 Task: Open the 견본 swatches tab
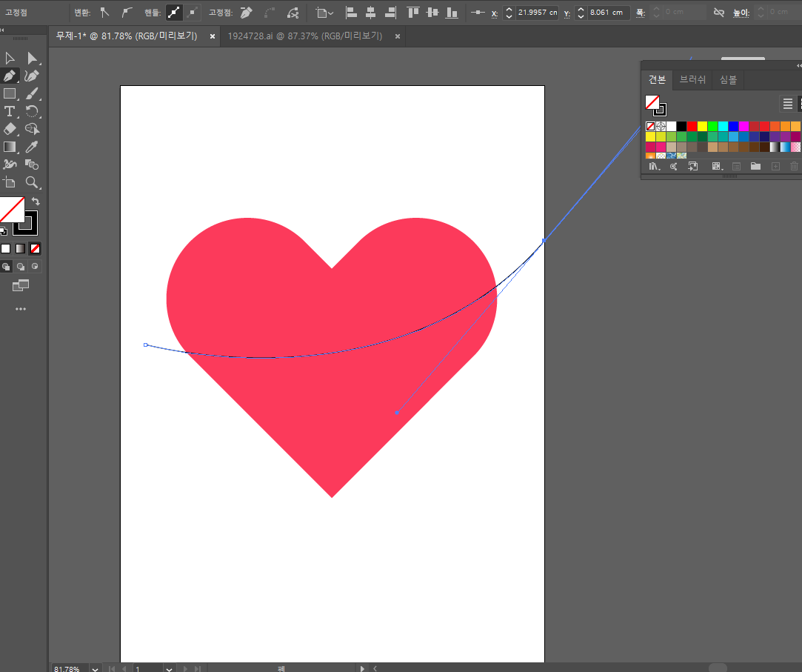658,80
